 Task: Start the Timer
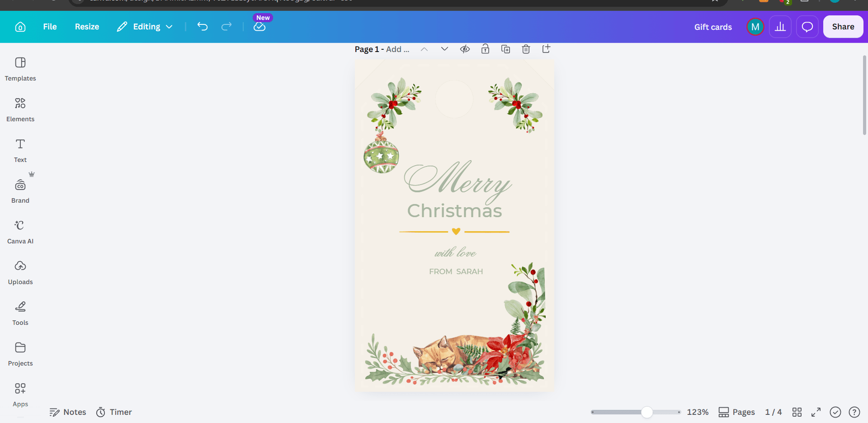click(114, 412)
